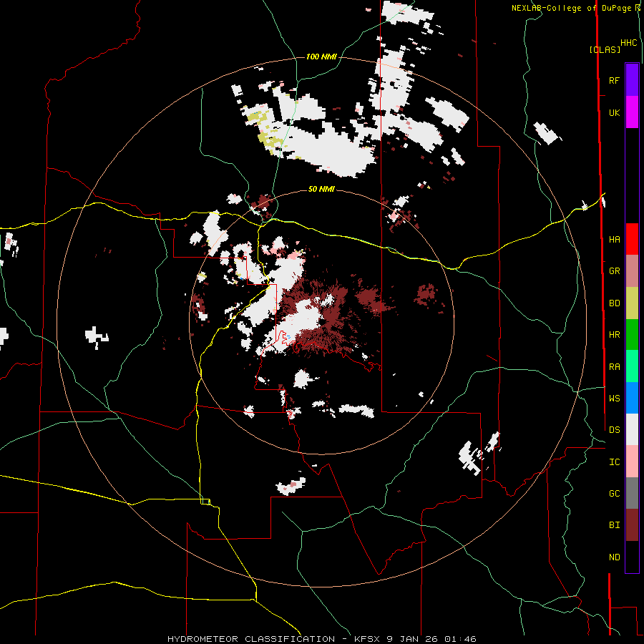Click the 01:46 timestamp text
This screenshot has width=644, height=644.
click(462, 639)
